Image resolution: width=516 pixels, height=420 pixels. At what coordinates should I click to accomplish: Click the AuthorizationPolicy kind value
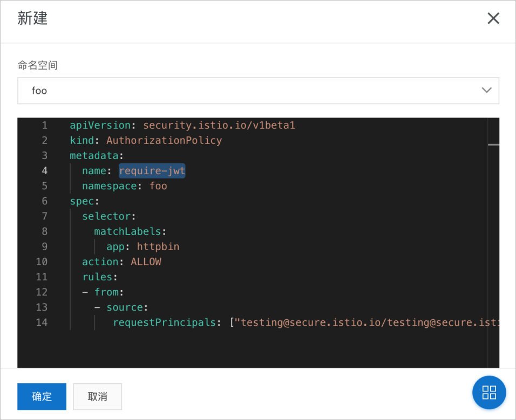point(164,141)
